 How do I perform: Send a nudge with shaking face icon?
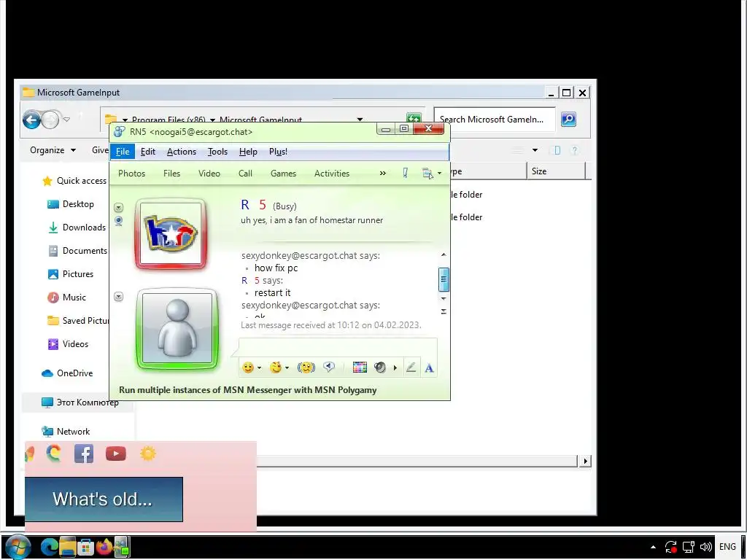pyautogui.click(x=306, y=367)
